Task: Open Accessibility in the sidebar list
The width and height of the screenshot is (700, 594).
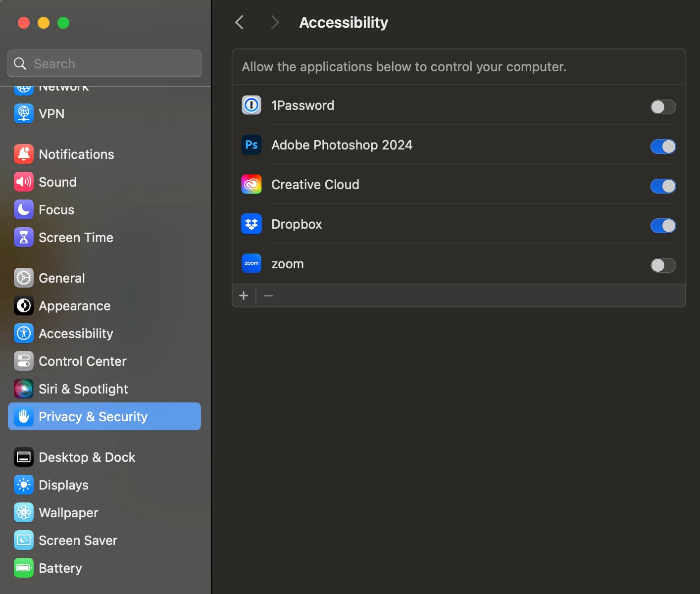Action: pos(104,333)
